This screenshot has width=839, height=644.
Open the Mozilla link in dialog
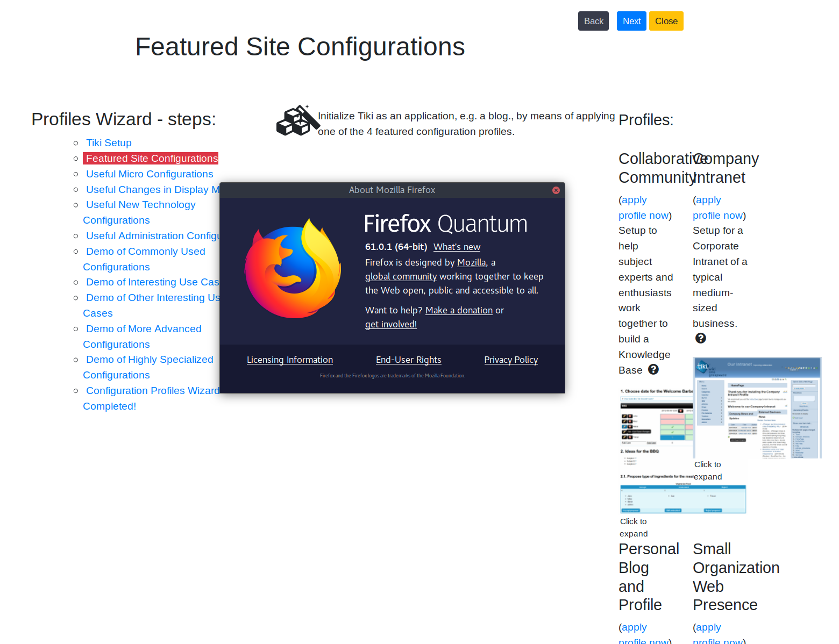pyautogui.click(x=471, y=262)
